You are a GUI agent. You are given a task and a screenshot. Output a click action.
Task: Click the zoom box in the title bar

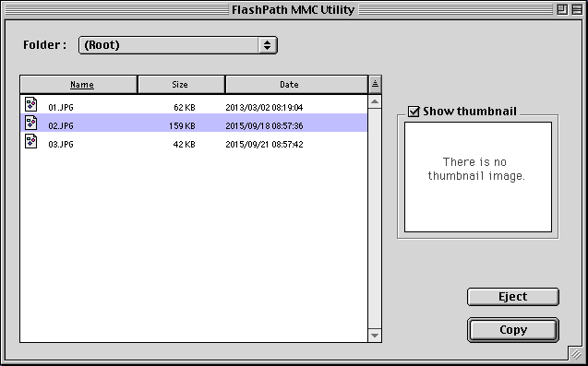[562, 10]
